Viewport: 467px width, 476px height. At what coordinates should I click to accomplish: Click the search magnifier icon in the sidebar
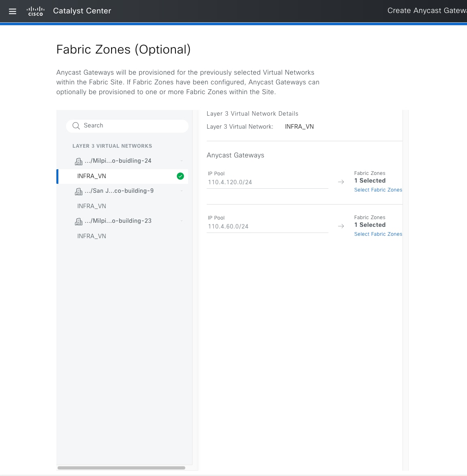(x=76, y=126)
